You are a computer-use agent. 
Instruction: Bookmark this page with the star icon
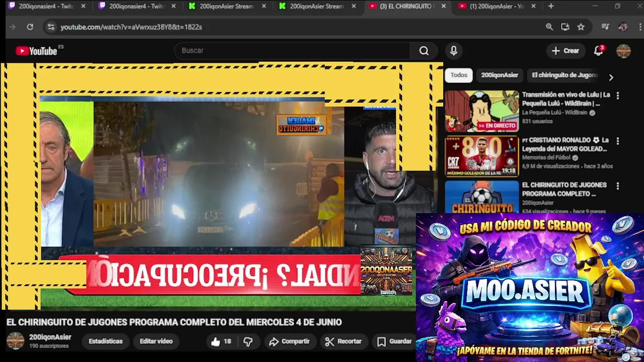581,27
